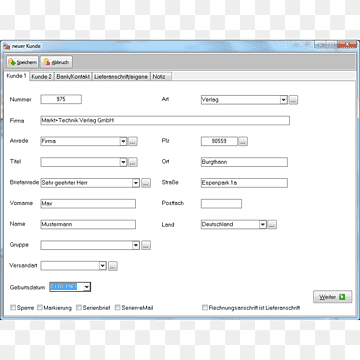Click the Abbruch cancel button
Image resolution: width=360 pixels, height=360 pixels.
tap(56, 62)
